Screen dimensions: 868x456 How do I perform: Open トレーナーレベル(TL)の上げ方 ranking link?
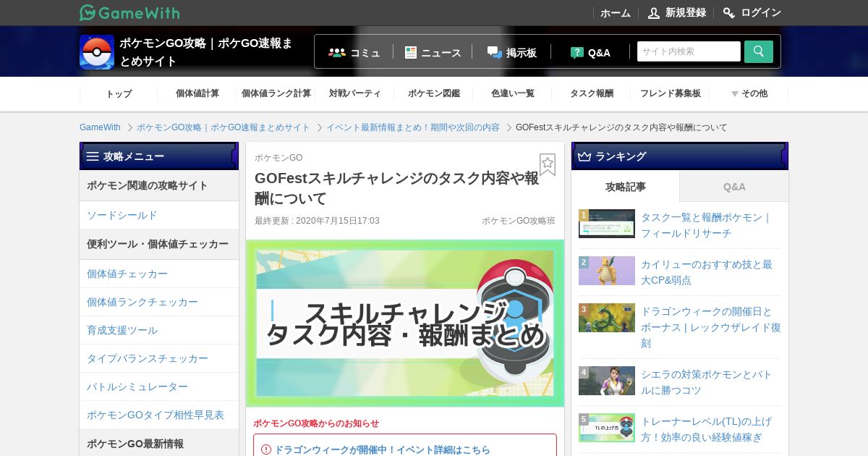click(707, 429)
